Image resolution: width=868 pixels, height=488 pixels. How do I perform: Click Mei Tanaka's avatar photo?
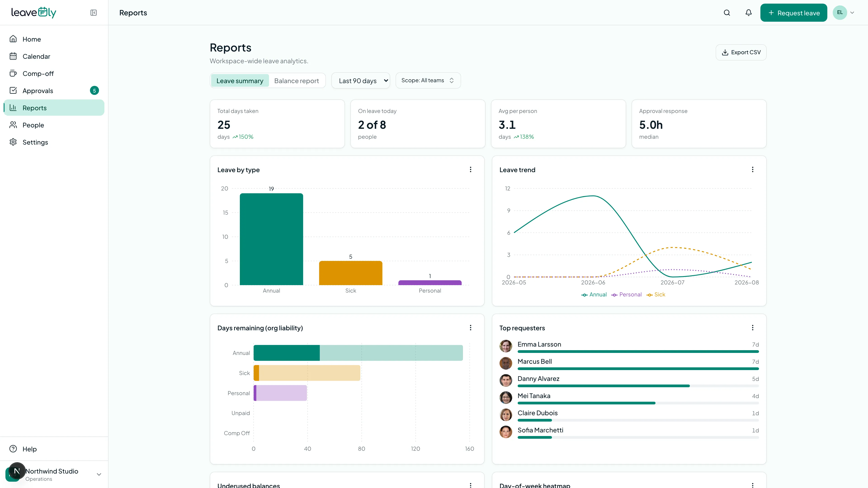coord(506,398)
